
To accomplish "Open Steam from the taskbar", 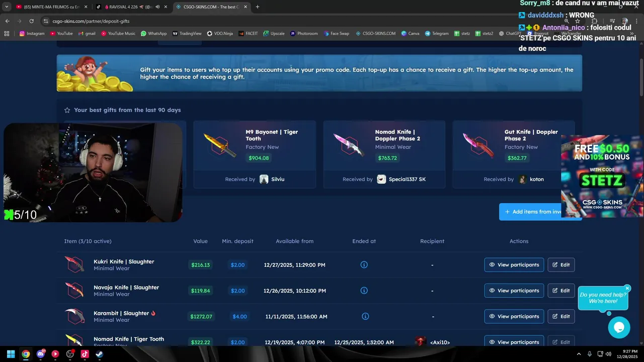I will coord(99,354).
